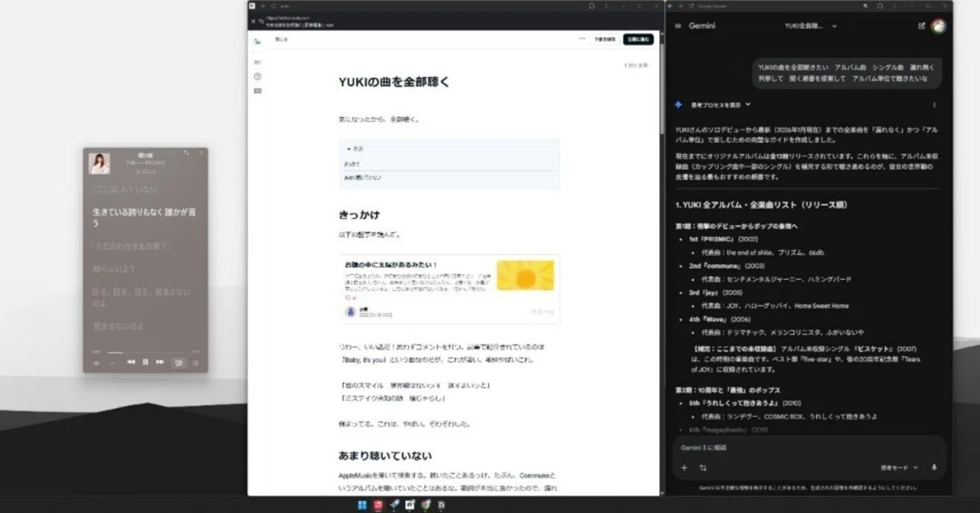Image resolution: width=980 pixels, height=513 pixels.
Task: Open the Gemini response three-dot menu
Action: click(x=934, y=105)
